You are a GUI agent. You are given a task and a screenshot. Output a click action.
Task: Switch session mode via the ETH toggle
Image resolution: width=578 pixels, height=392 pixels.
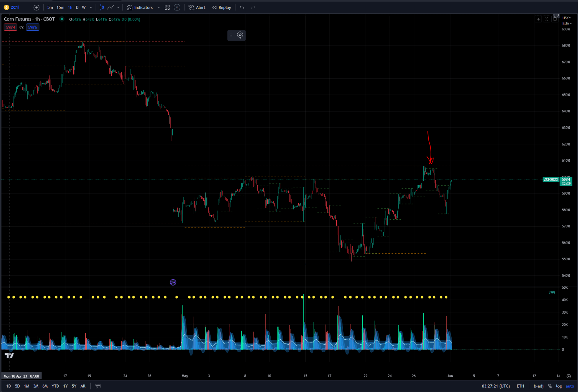pos(520,386)
